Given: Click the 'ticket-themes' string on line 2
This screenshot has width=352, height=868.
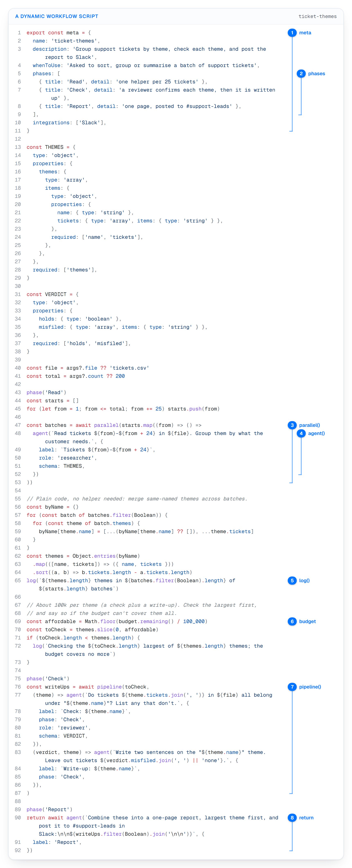Looking at the screenshot, I should [74, 41].
